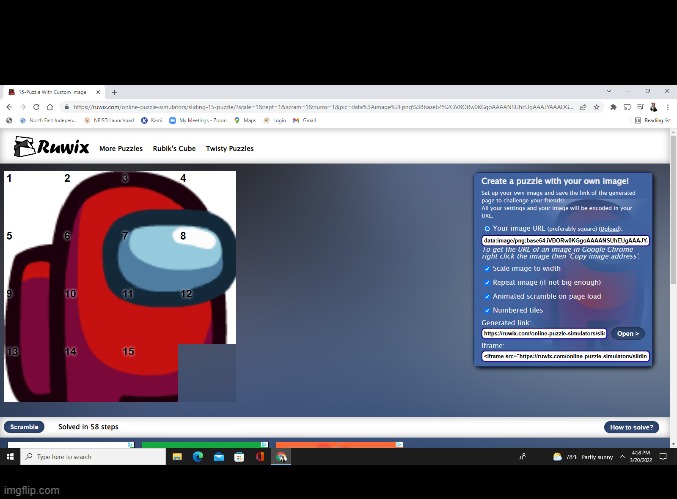Turn off Animated scramble on page load

[487, 296]
